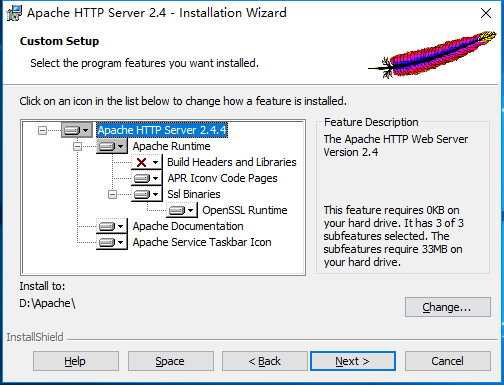Open drive icon dropdown for APR Iconv Code Pages
Screen dimensions: 504x385
147,178
